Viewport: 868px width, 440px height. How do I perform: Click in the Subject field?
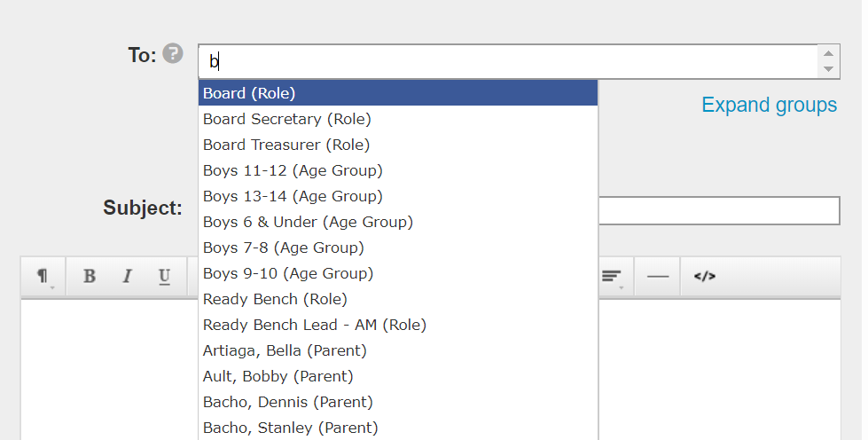point(719,210)
